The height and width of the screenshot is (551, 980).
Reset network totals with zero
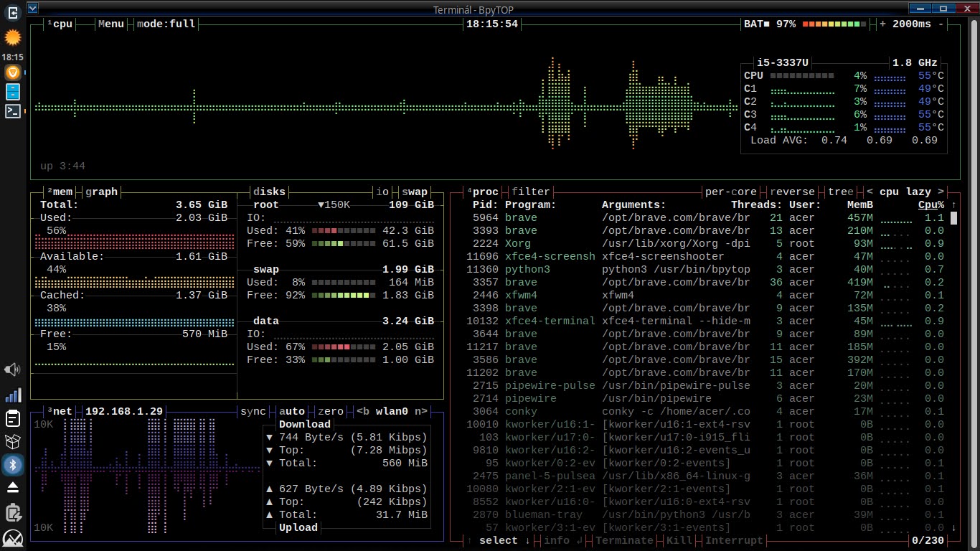[331, 411]
